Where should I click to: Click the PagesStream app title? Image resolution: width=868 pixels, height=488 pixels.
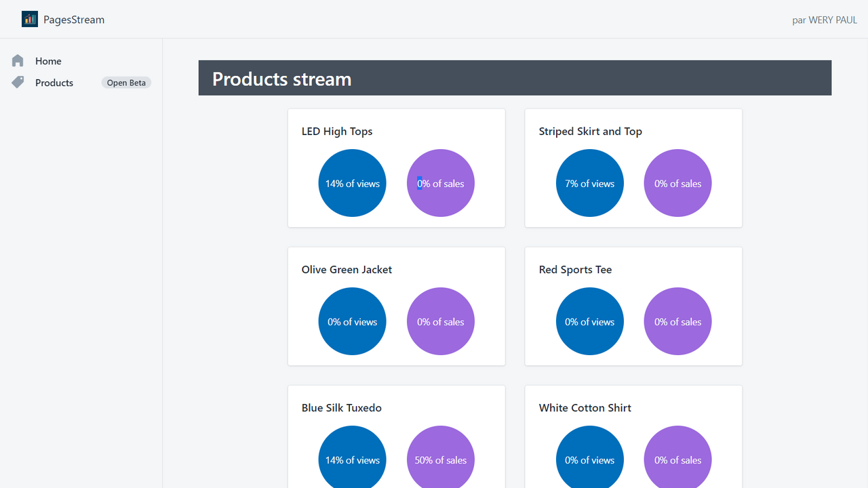pyautogui.click(x=74, y=20)
